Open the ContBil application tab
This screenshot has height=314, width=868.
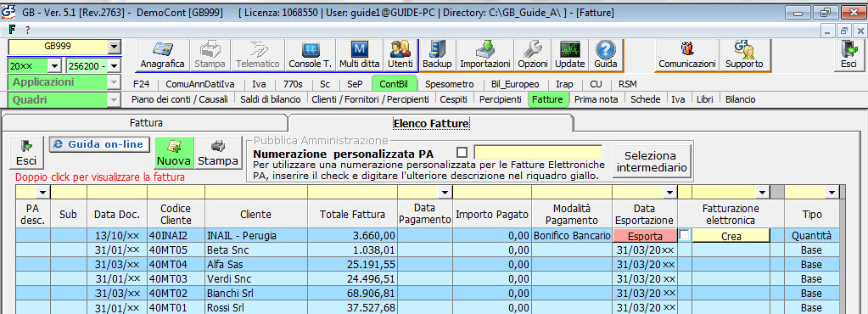click(x=395, y=84)
